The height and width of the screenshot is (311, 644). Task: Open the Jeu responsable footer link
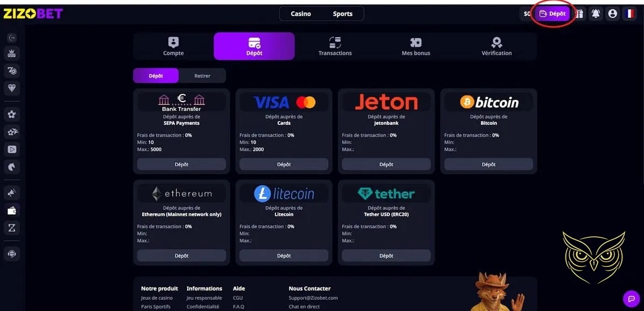[x=204, y=298]
